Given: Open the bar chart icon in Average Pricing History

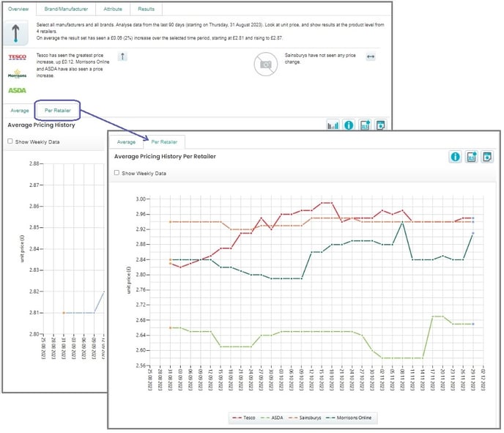Looking at the screenshot, I should [x=333, y=125].
